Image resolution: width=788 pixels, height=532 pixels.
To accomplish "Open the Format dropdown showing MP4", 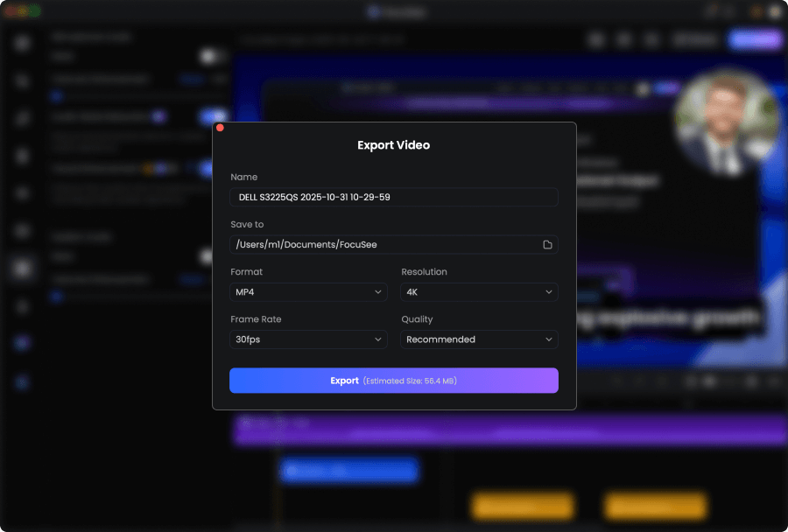I will coord(308,292).
